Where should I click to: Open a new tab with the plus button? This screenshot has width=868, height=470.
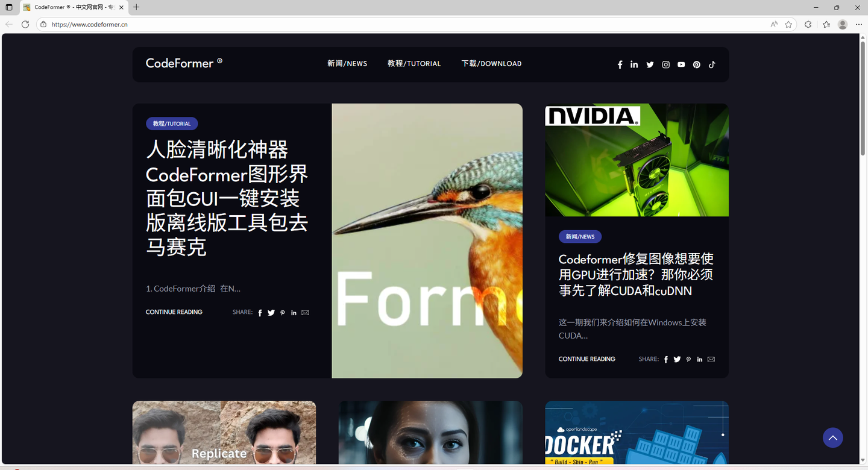136,7
